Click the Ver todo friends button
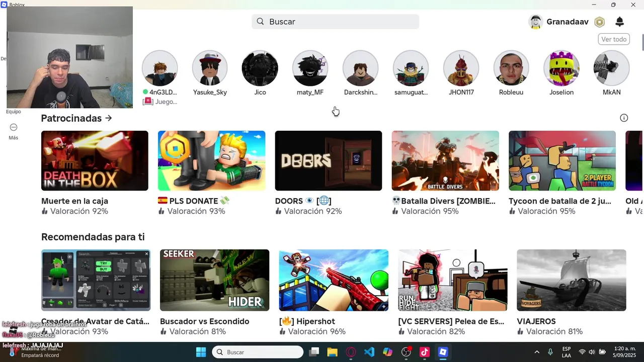The image size is (644, 362). tap(614, 39)
